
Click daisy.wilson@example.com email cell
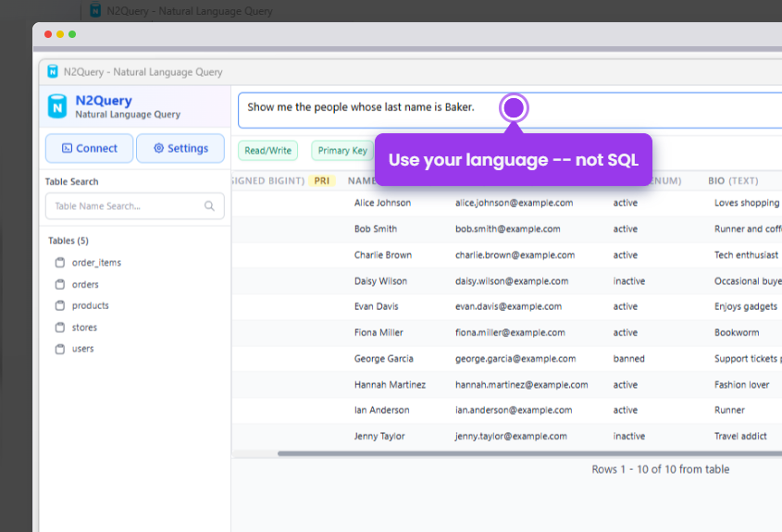(512, 280)
